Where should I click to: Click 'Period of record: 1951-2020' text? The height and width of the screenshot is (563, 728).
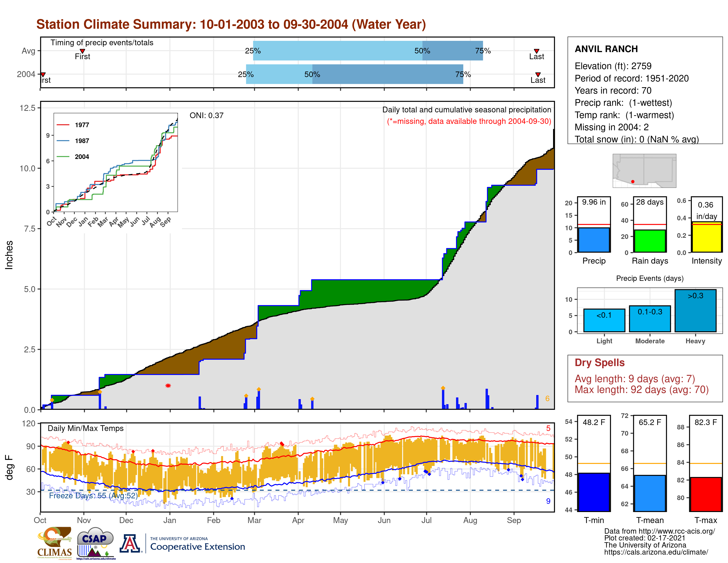pos(631,78)
